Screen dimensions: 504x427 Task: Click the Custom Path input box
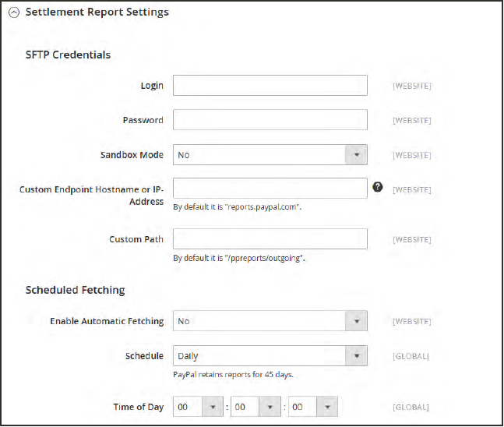coord(270,238)
